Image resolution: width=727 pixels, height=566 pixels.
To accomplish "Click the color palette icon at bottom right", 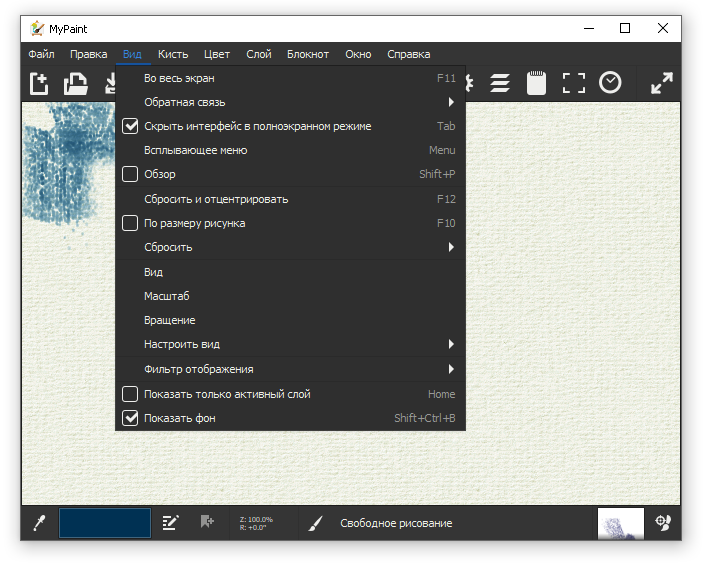I will pyautogui.click(x=663, y=523).
